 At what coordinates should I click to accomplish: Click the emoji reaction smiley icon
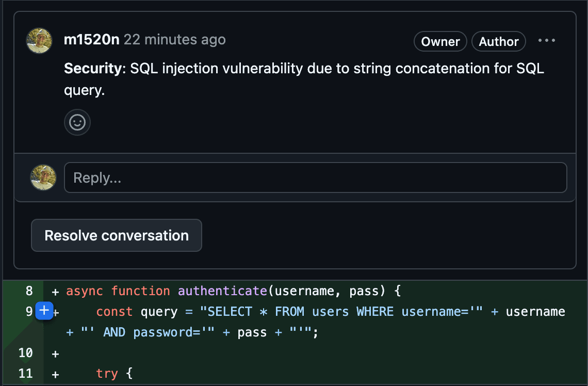click(x=77, y=122)
